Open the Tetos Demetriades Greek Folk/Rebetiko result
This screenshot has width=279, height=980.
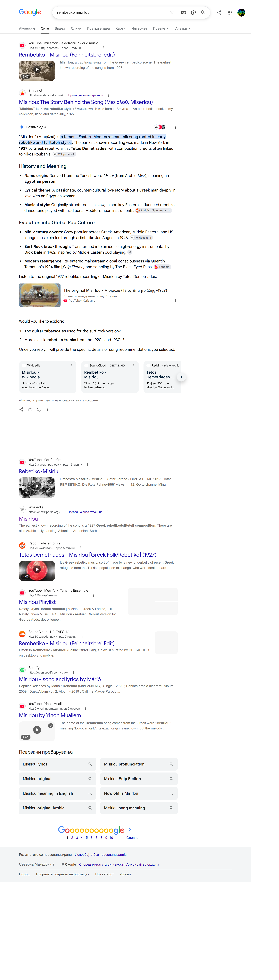(88, 555)
